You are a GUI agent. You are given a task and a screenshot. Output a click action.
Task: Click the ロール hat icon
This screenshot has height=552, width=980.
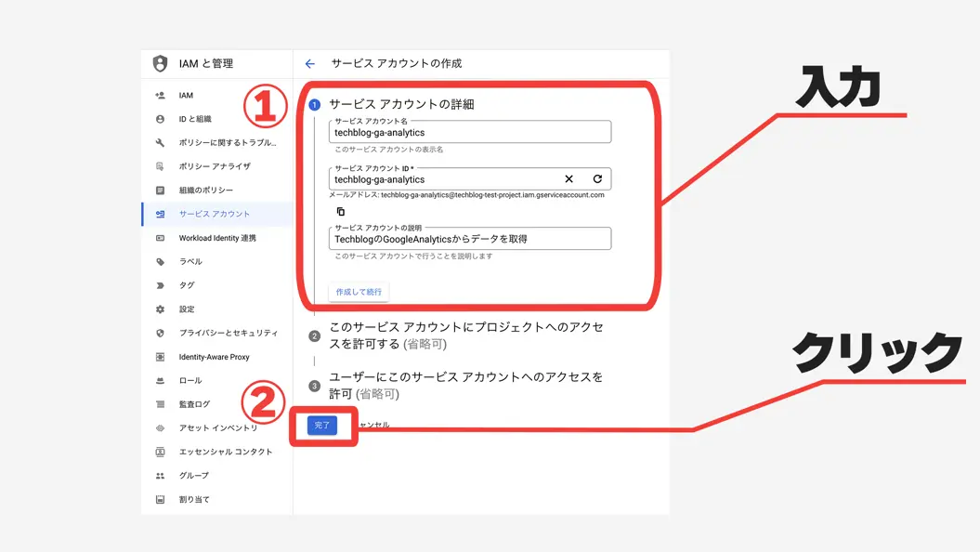point(160,380)
